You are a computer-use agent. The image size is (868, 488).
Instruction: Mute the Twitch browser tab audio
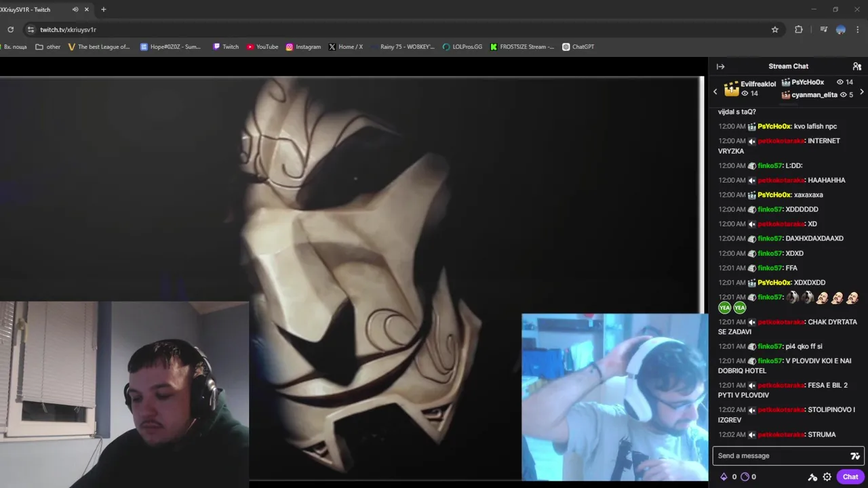pyautogui.click(x=75, y=9)
